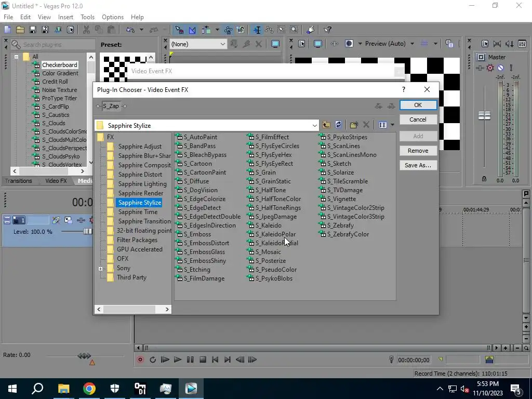Click the Pause button in transport bar

[190, 360]
